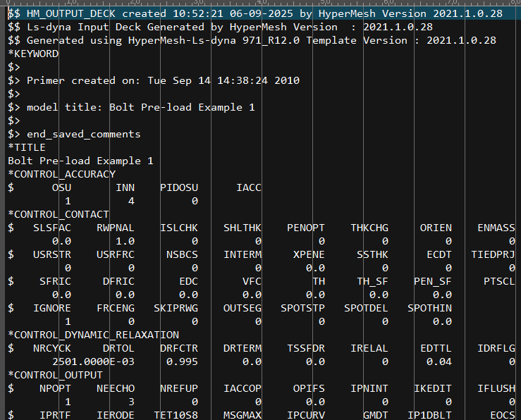This screenshot has height=420, width=521.
Task: Click the IP1DBLT column header
Action: [429, 415]
